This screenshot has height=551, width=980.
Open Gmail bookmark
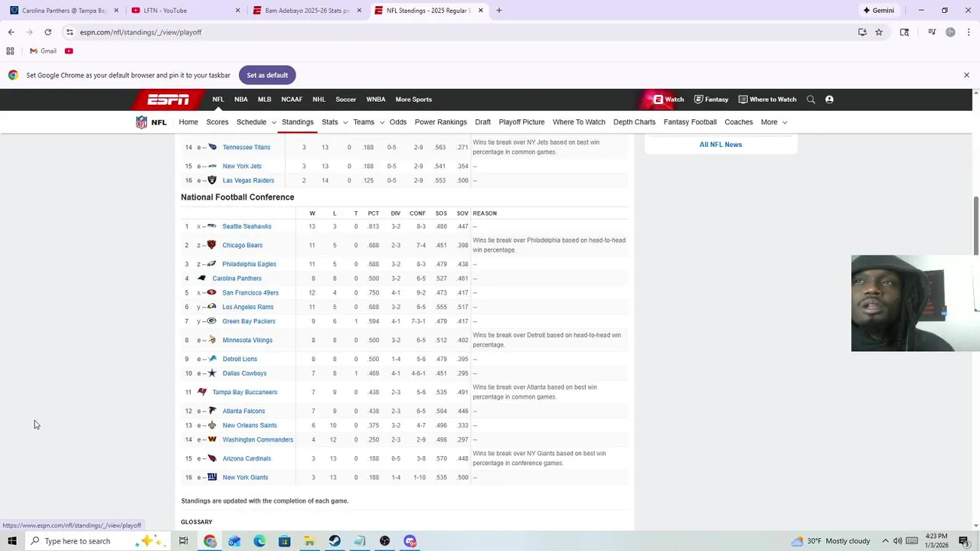pyautogui.click(x=43, y=51)
